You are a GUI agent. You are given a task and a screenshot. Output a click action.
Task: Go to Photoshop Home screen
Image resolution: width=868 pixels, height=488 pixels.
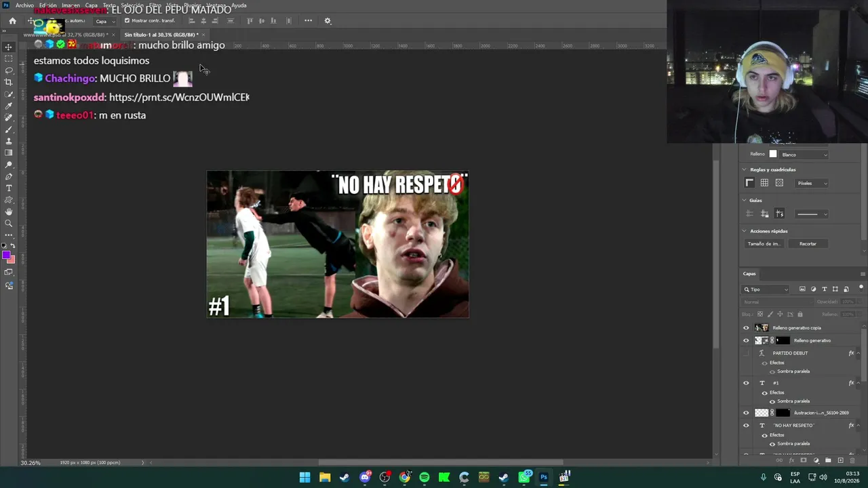pos(12,21)
